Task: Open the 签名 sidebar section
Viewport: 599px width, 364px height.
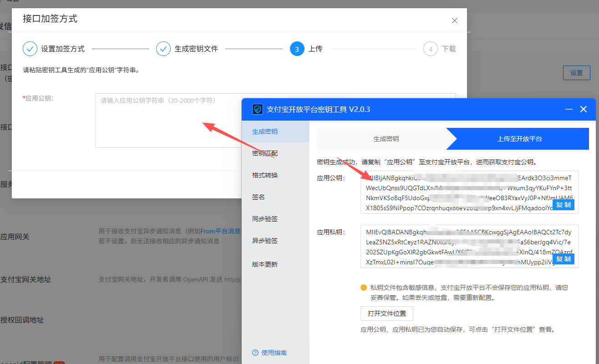Action: tap(259, 197)
